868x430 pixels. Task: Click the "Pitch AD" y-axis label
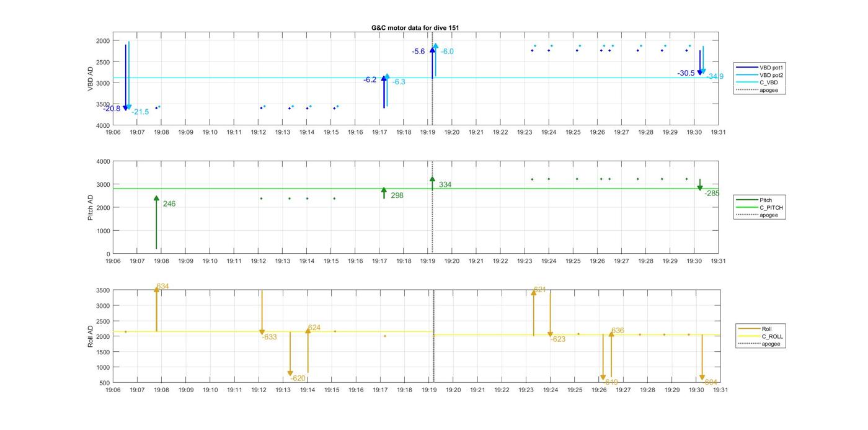tap(91, 207)
